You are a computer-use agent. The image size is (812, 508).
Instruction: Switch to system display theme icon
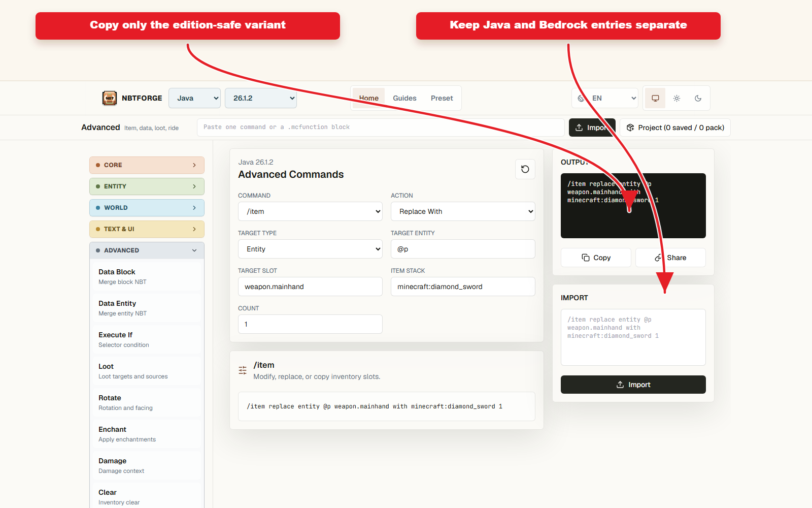click(655, 98)
